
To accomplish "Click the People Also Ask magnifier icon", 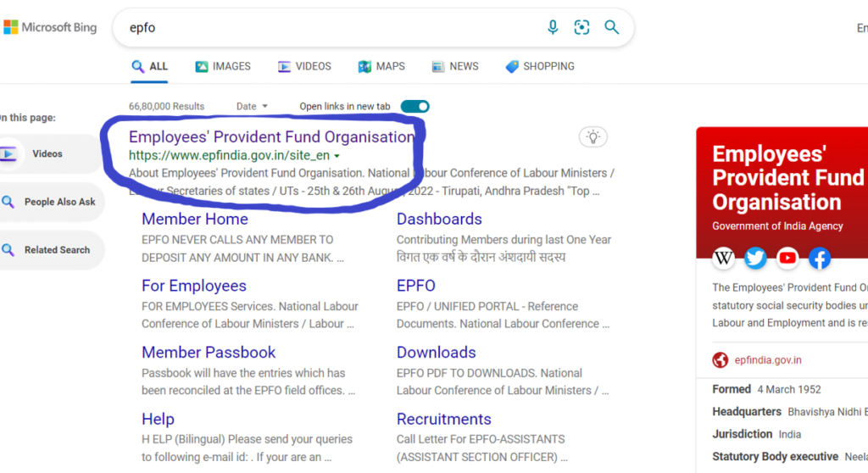I will [8, 202].
